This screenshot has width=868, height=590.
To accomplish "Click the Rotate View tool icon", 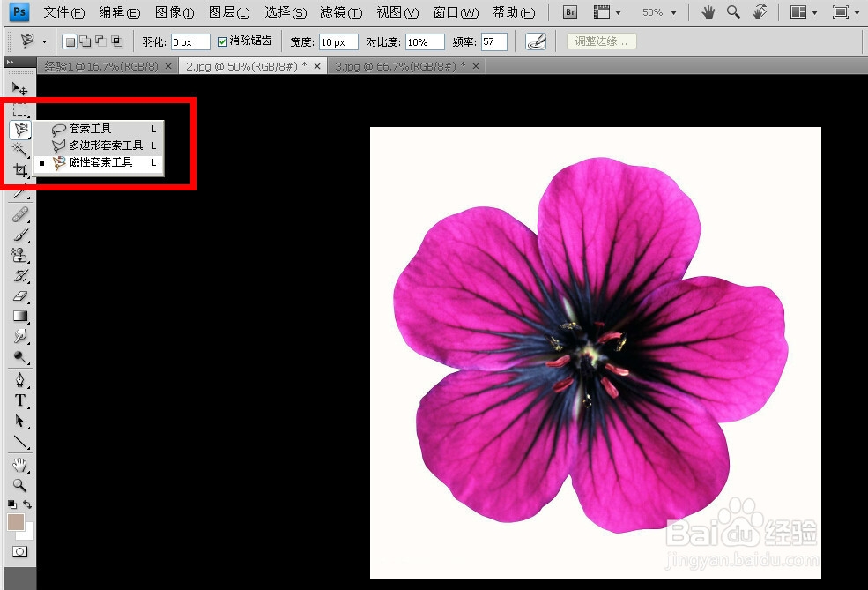I will pos(760,11).
